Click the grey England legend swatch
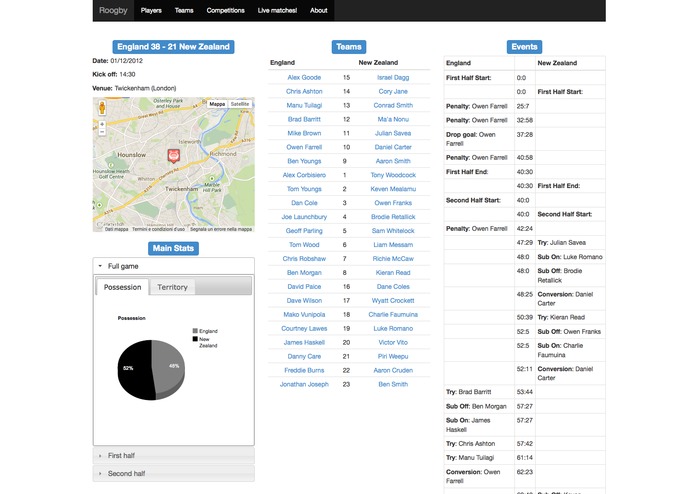The image size is (695, 494). click(x=195, y=331)
